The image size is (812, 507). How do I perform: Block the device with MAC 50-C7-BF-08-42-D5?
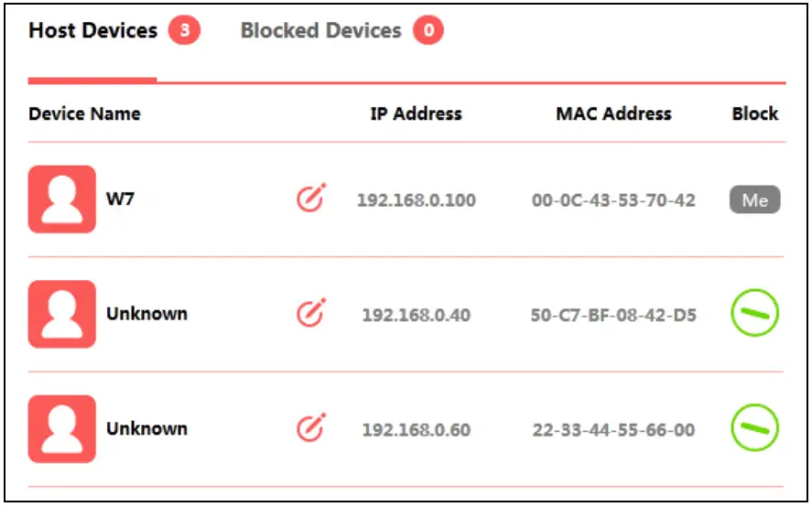click(754, 314)
